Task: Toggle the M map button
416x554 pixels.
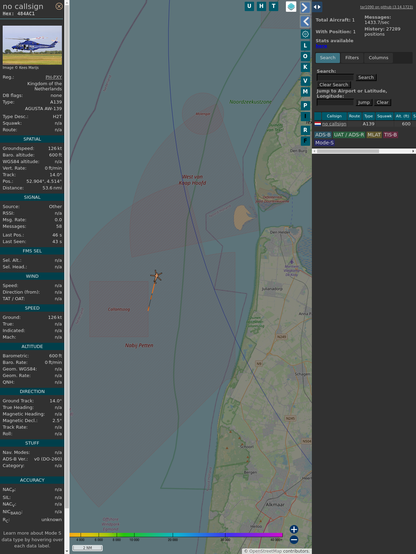Action: pos(305,92)
